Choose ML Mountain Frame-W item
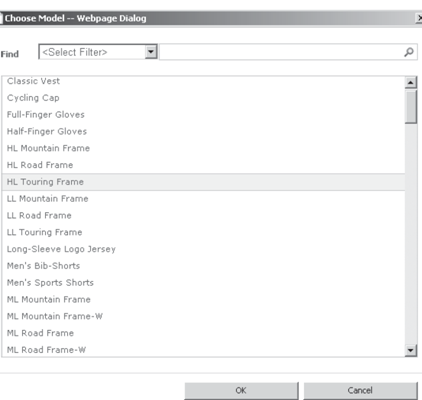This screenshot has width=422, height=400. 203,316
